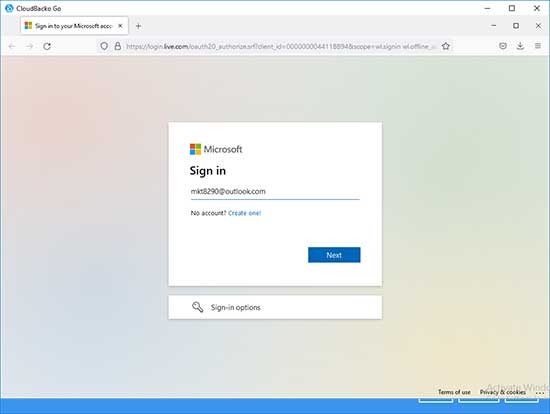
Task: Close the inner browser window
Action: click(x=538, y=26)
